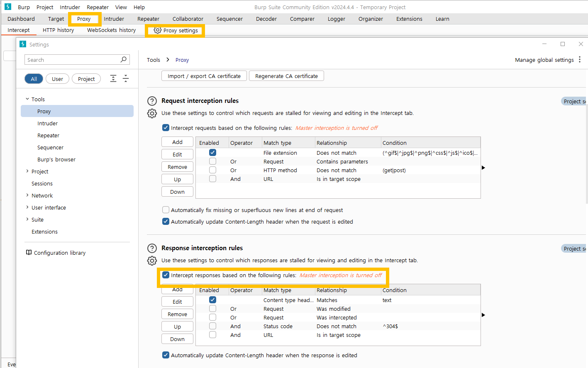
Task: Expand the Project tree node
Action: pos(27,171)
